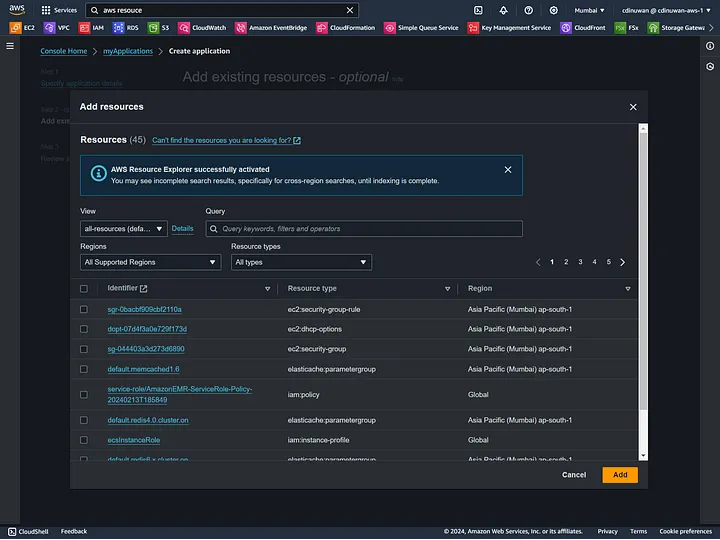The image size is (720, 540).
Task: Expand the View all-resources dropdown
Action: (124, 229)
